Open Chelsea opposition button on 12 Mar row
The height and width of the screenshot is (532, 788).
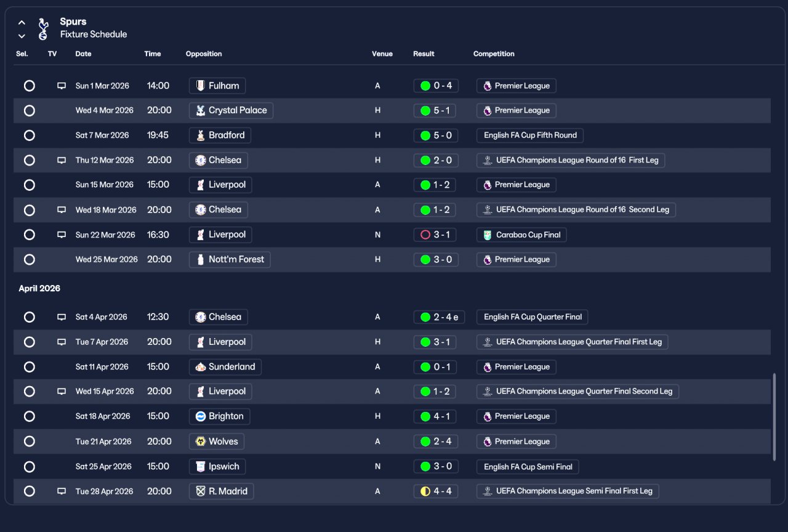(219, 160)
